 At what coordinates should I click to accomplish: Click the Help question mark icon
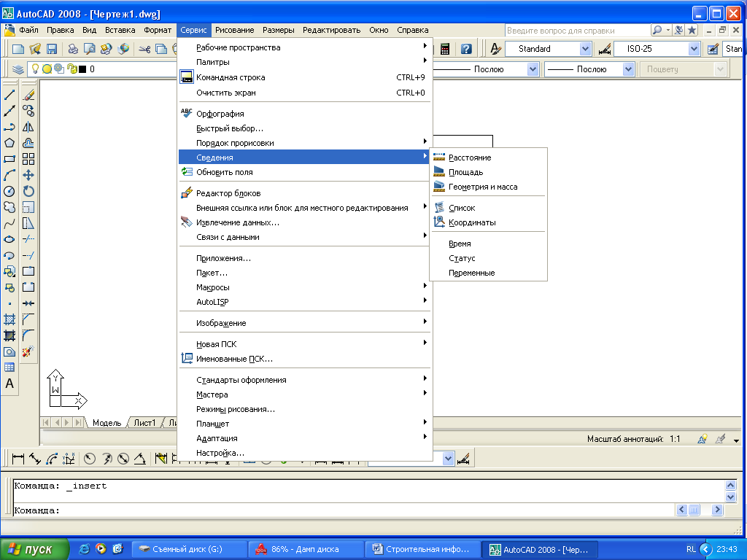[x=466, y=49]
